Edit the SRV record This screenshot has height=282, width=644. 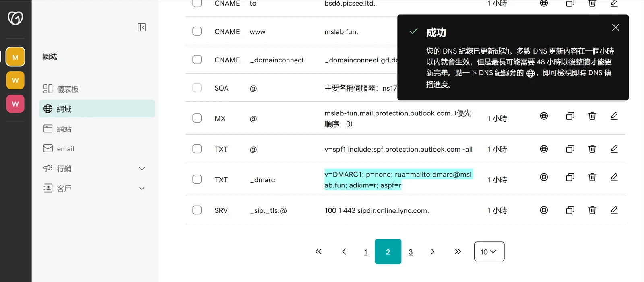coord(614,210)
